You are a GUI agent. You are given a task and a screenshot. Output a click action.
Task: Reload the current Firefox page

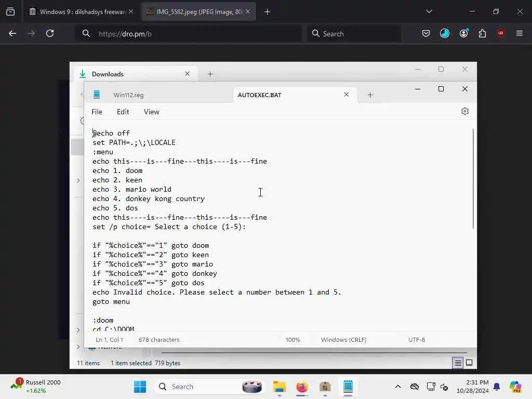(50, 33)
